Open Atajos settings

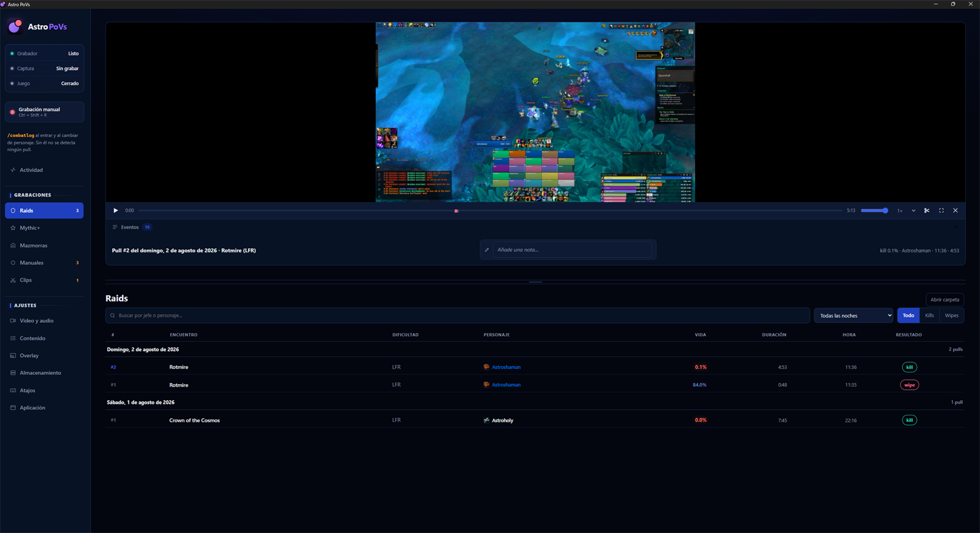[45, 390]
